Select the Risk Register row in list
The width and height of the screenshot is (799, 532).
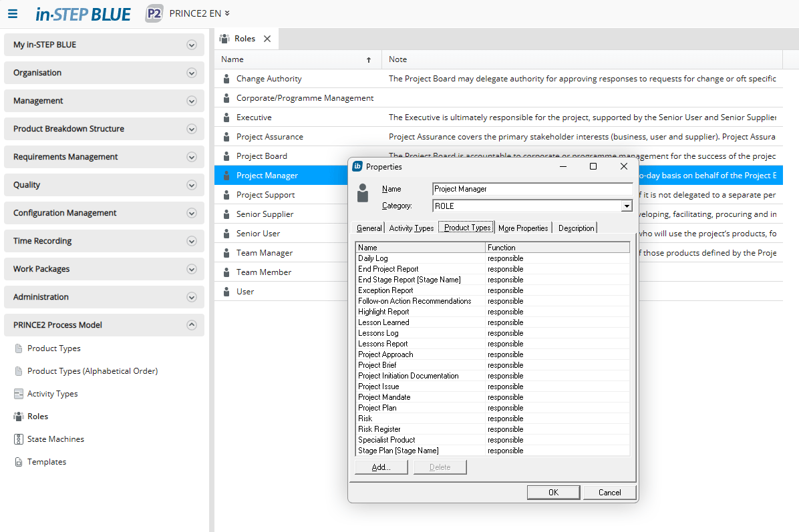[421, 429]
